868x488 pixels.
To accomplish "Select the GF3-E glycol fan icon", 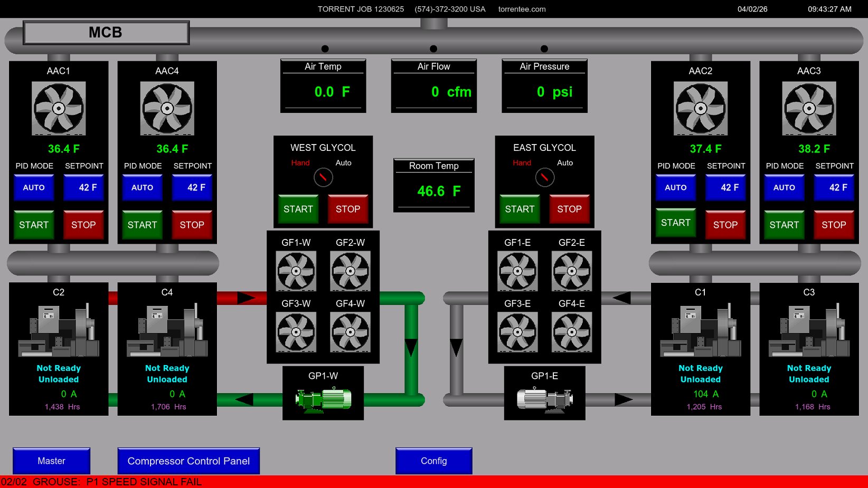I will tap(518, 332).
